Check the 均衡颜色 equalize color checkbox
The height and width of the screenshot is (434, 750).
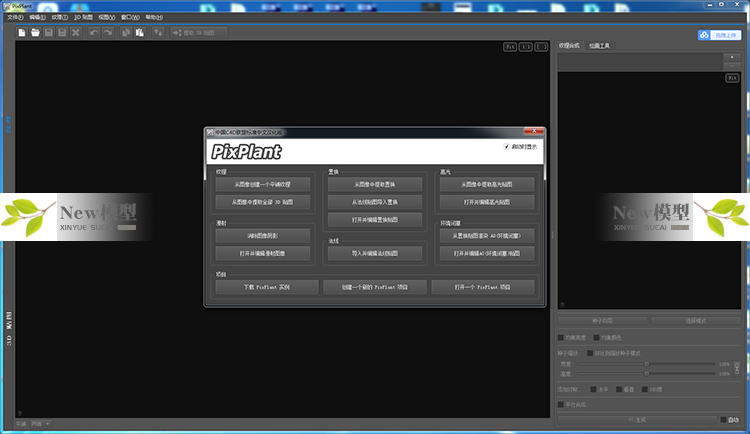coord(596,337)
